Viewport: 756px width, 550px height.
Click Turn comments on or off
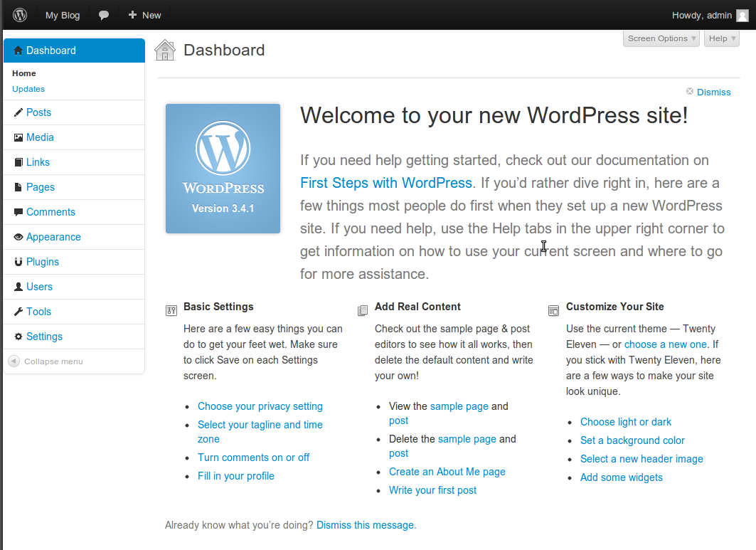coord(254,458)
